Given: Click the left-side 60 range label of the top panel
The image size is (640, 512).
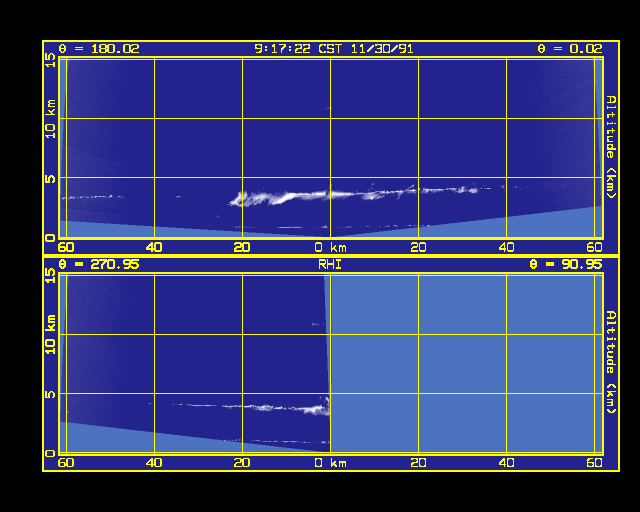Looking at the screenshot, I should tap(66, 247).
